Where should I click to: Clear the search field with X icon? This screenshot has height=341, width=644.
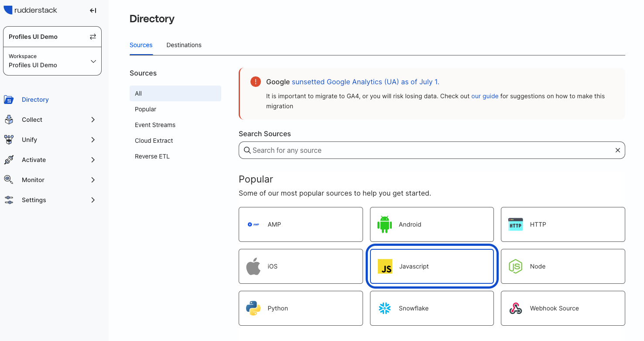point(618,150)
